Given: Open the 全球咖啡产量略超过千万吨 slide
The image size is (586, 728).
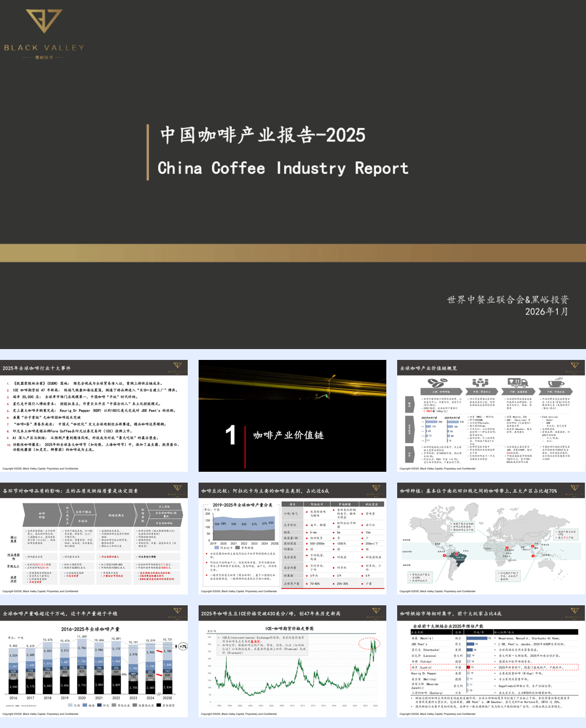Looking at the screenshot, I should [x=94, y=661].
